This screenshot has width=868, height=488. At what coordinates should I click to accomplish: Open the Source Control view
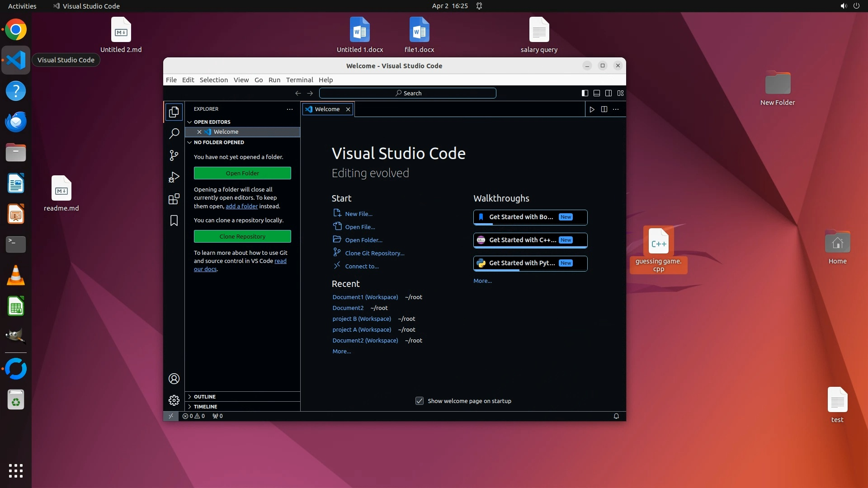174,155
